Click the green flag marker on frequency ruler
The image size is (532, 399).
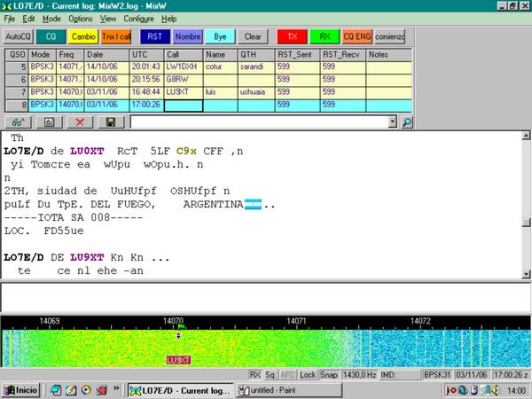coord(181,326)
